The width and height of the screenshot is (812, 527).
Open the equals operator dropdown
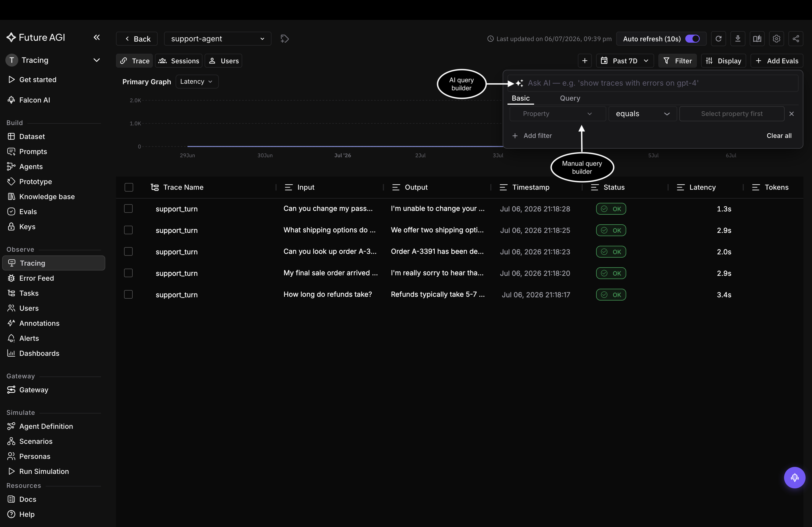pyautogui.click(x=643, y=114)
